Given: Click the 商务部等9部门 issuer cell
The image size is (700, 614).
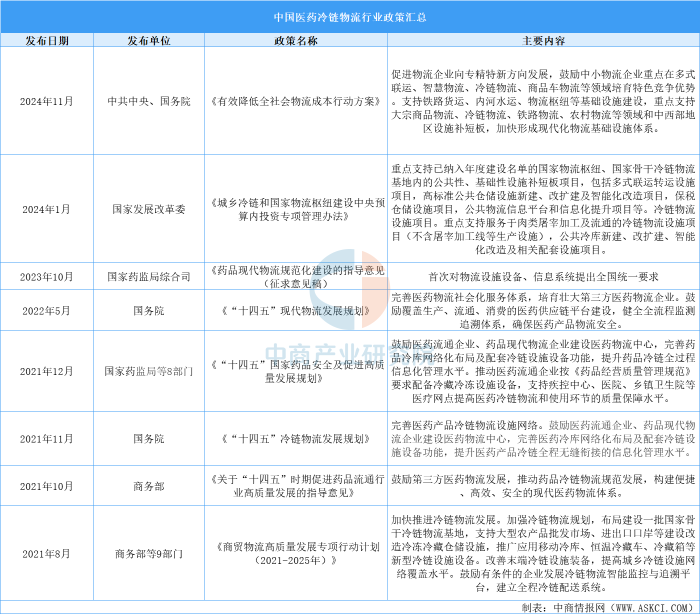Looking at the screenshot, I should click(149, 554).
